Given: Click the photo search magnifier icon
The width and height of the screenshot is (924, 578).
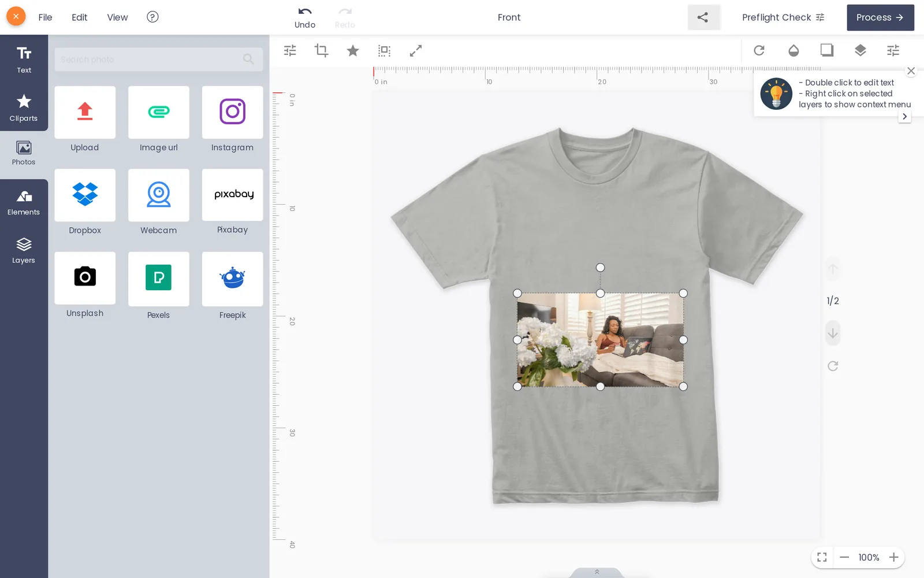Looking at the screenshot, I should tap(248, 59).
